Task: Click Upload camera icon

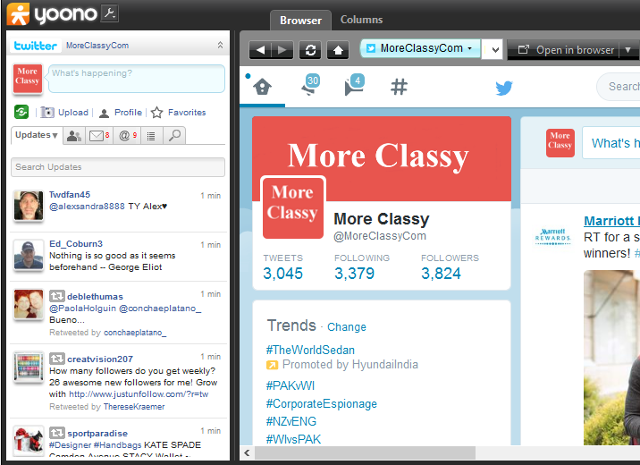Action: coord(47,112)
